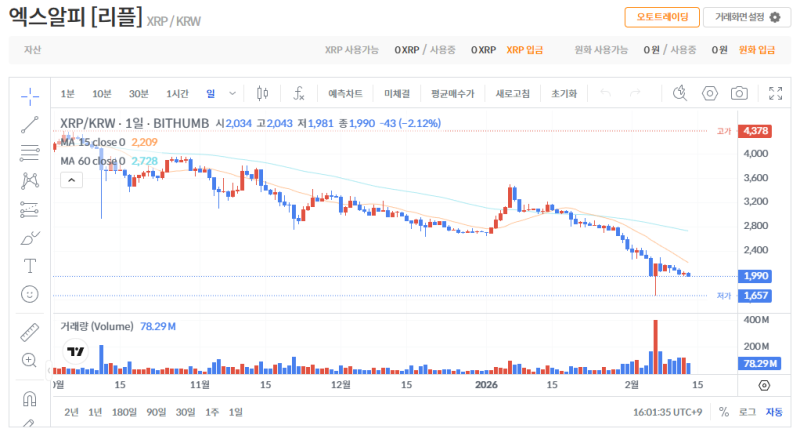Screen dimensions: 800x436
Task: Set the range to 1일
Action: (x=235, y=412)
